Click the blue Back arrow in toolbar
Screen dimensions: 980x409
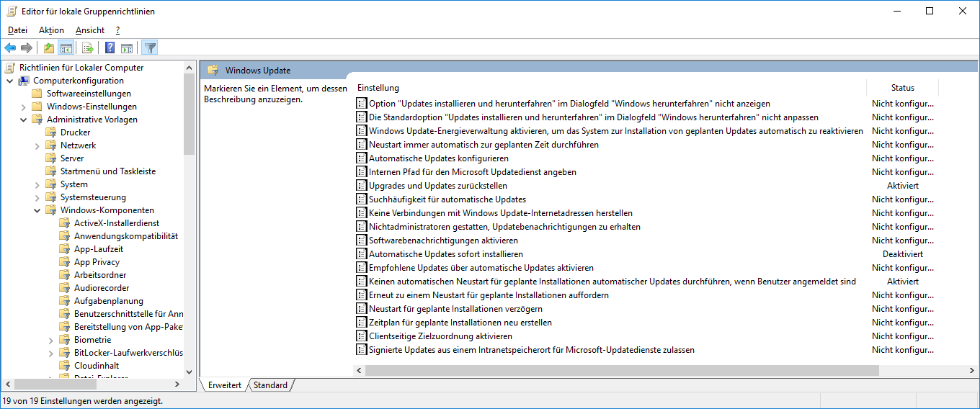pyautogui.click(x=10, y=48)
